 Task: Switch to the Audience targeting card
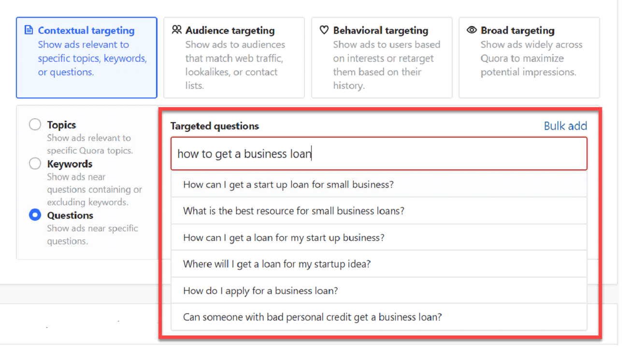234,58
